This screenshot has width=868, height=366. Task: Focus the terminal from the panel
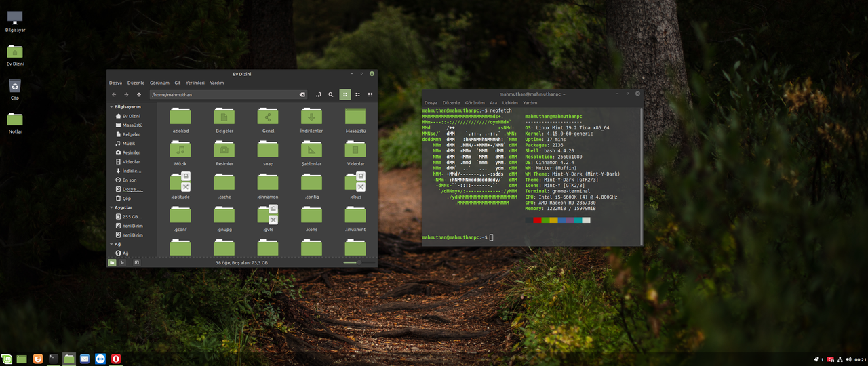[x=54, y=359]
